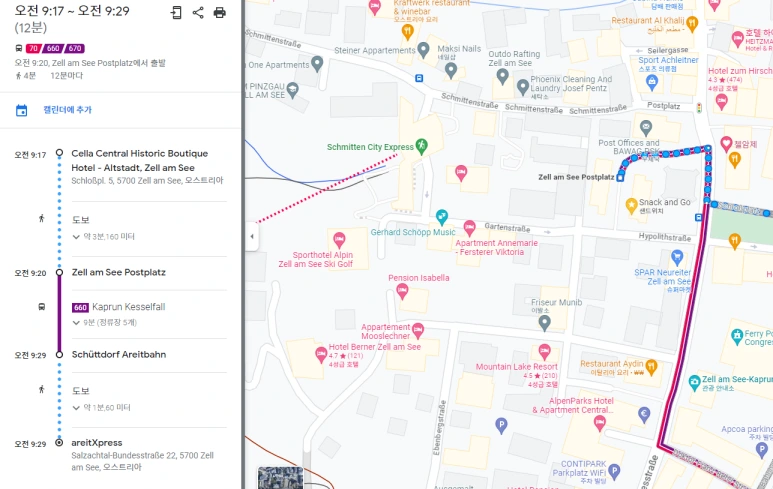Click Kraftwerk restaurant food pin
773x489 pixels.
(407, 32)
